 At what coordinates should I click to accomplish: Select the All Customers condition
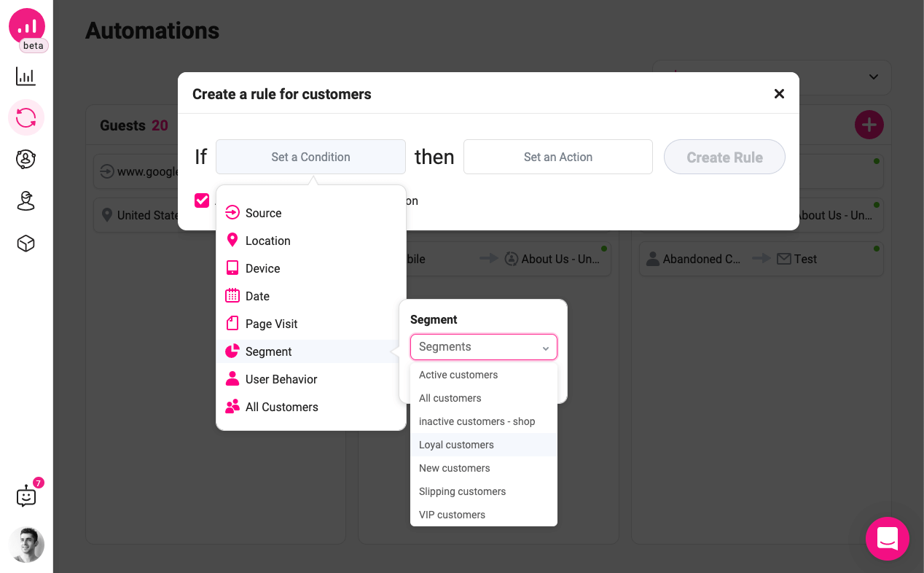(x=311, y=407)
